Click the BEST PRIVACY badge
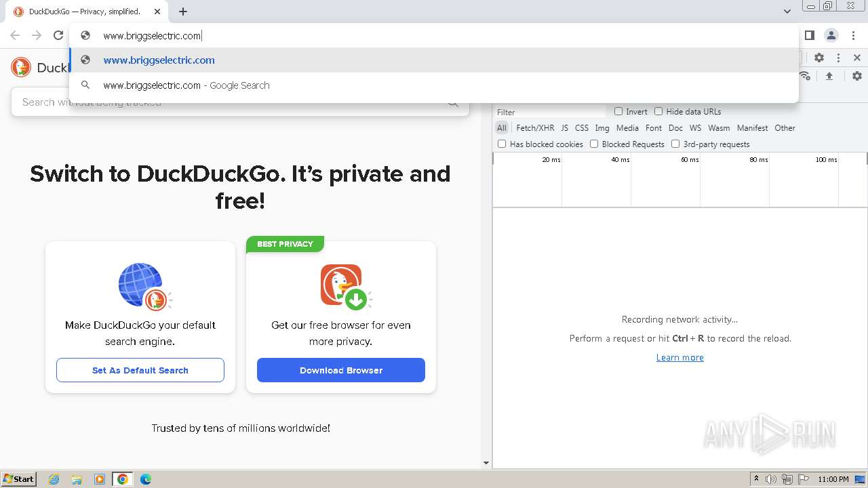This screenshot has height=488, width=868. coord(285,244)
